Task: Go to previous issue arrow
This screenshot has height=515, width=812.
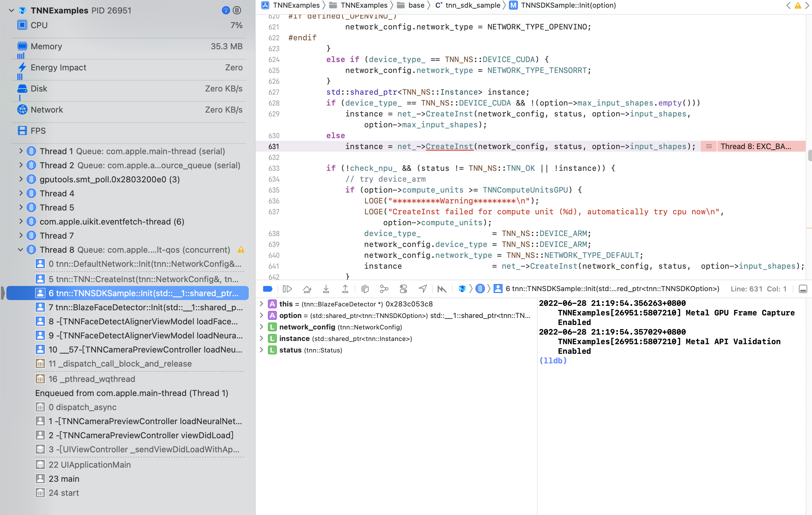Action: pos(788,5)
